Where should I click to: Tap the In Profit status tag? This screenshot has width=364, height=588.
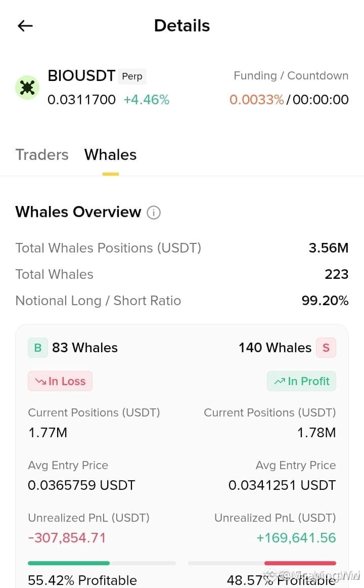coord(301,381)
